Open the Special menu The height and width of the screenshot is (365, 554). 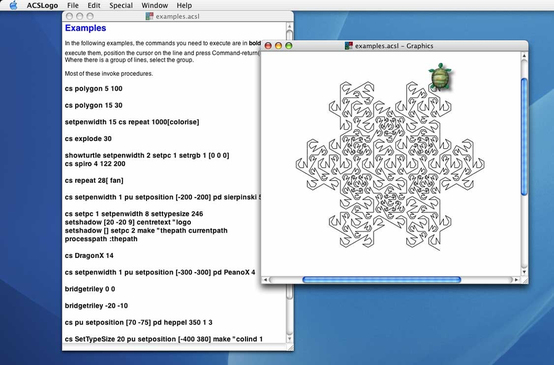121,5
